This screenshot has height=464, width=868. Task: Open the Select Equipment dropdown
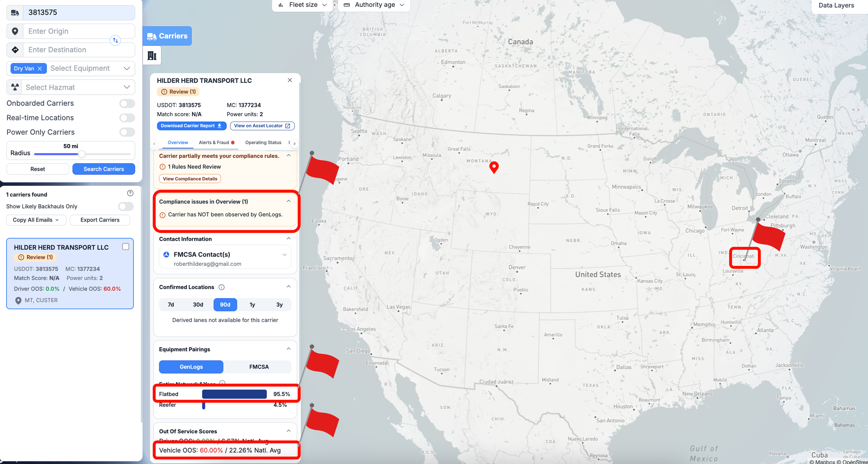point(127,69)
